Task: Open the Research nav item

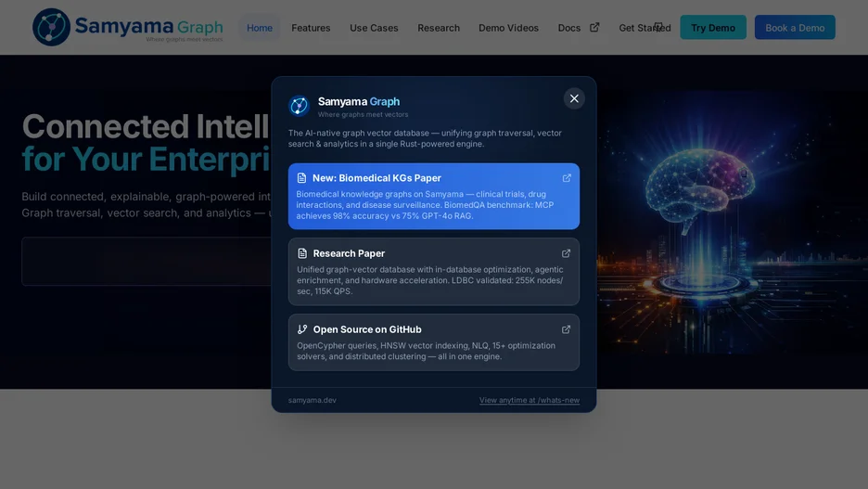Action: tap(439, 28)
